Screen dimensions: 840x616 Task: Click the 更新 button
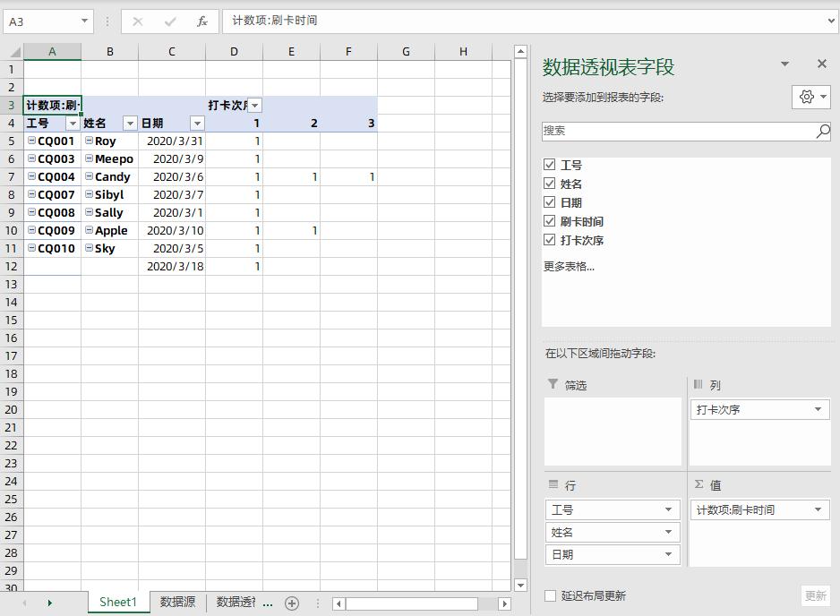[817, 595]
